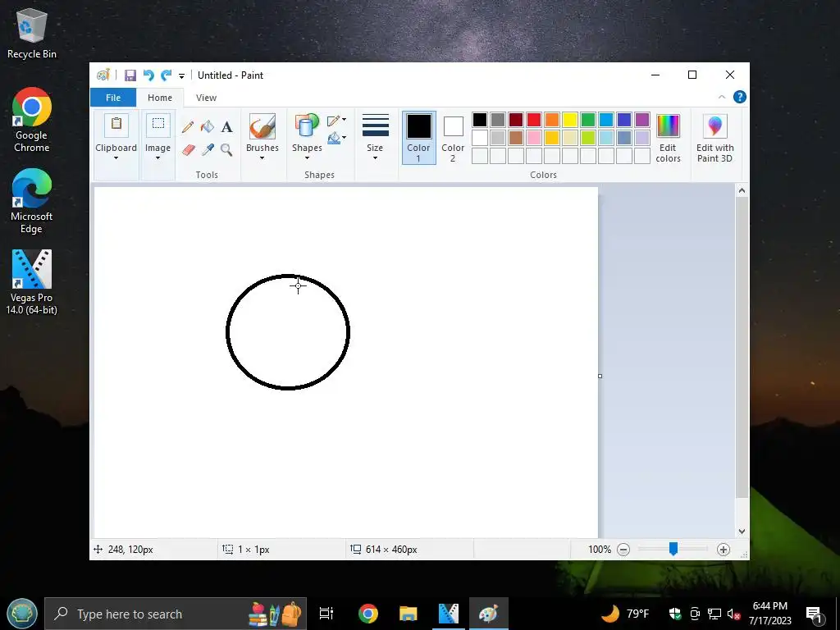
Task: Collapse the ribbon with the chevron
Action: (722, 97)
